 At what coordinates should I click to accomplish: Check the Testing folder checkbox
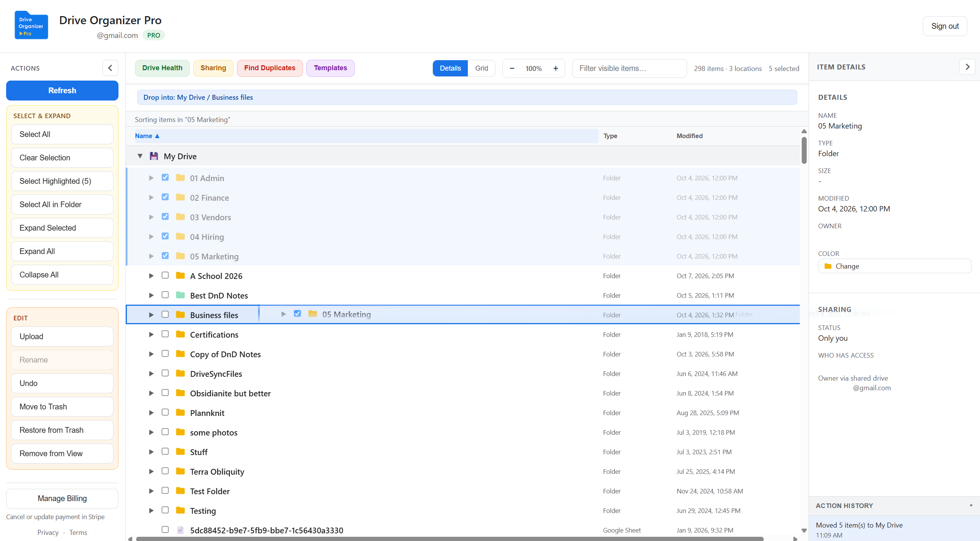tap(165, 510)
